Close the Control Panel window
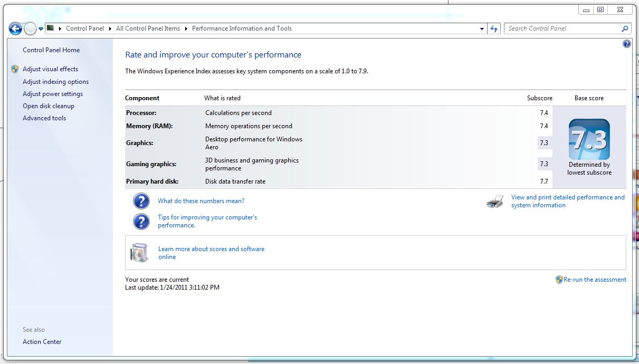The image size is (639, 364). [x=619, y=9]
